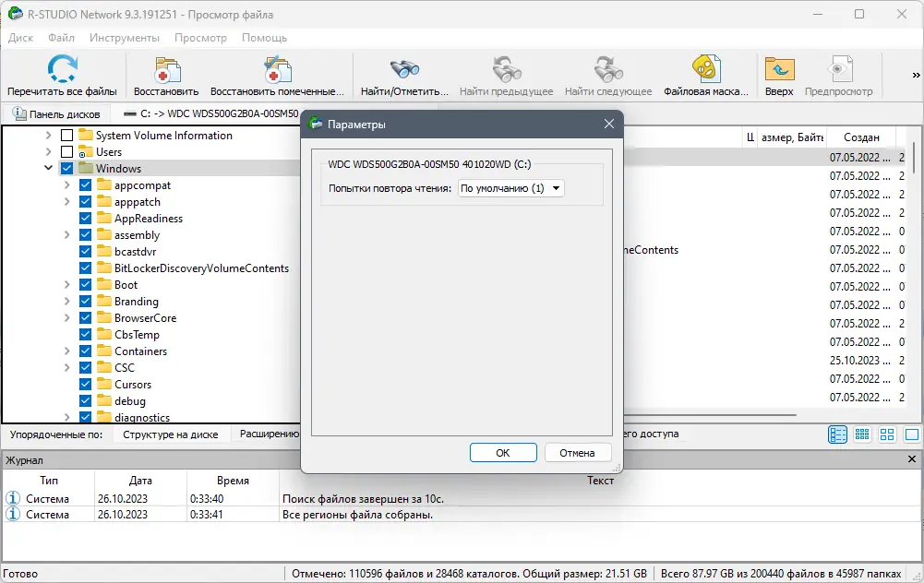The image size is (924, 583).
Task: Open Найти/Отметить with the binoculars icon
Action: (x=404, y=67)
